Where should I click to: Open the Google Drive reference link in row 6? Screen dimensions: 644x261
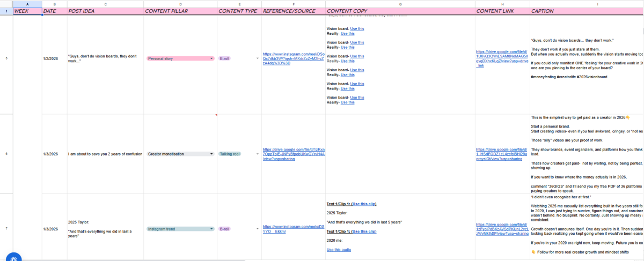pos(293,154)
